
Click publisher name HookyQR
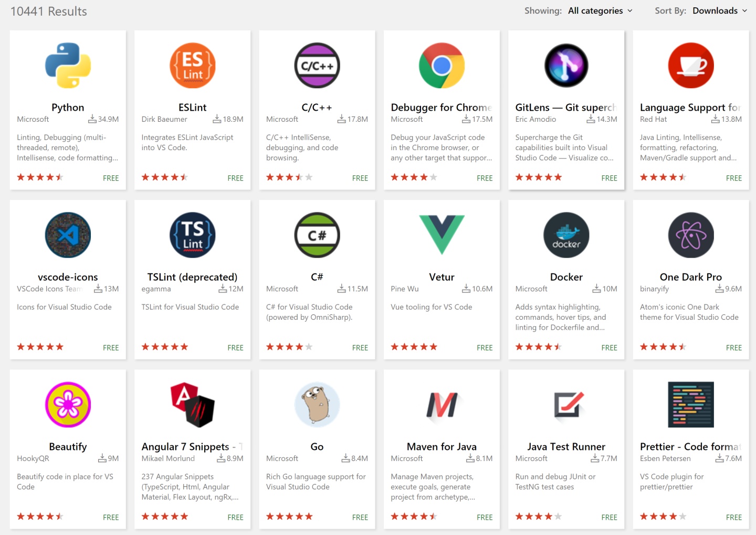(33, 458)
